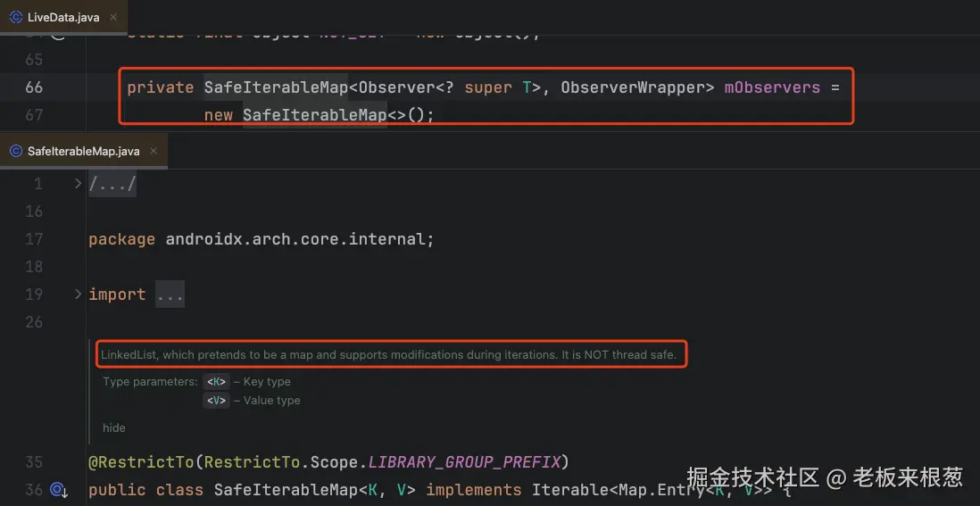Click line number 66 in the gutter
This screenshot has height=506, width=980.
(35, 87)
